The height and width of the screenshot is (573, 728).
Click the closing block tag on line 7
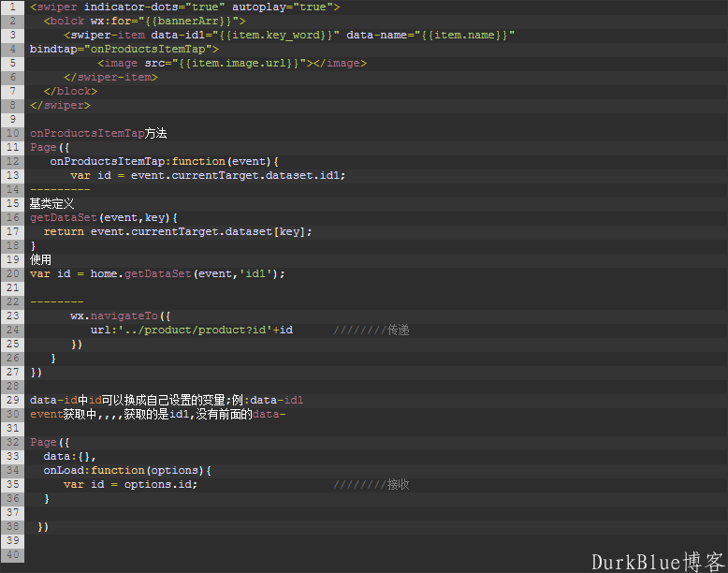[x=70, y=91]
